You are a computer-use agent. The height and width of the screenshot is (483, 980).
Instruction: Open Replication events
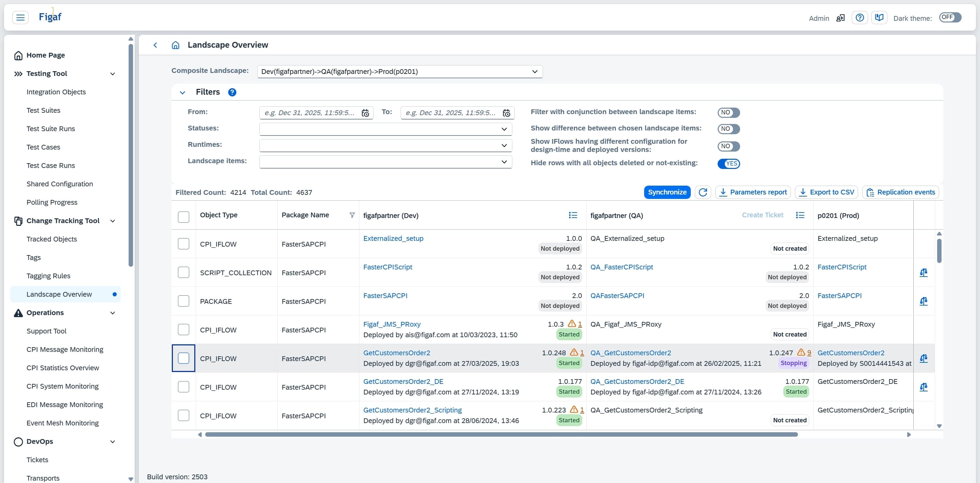point(900,192)
